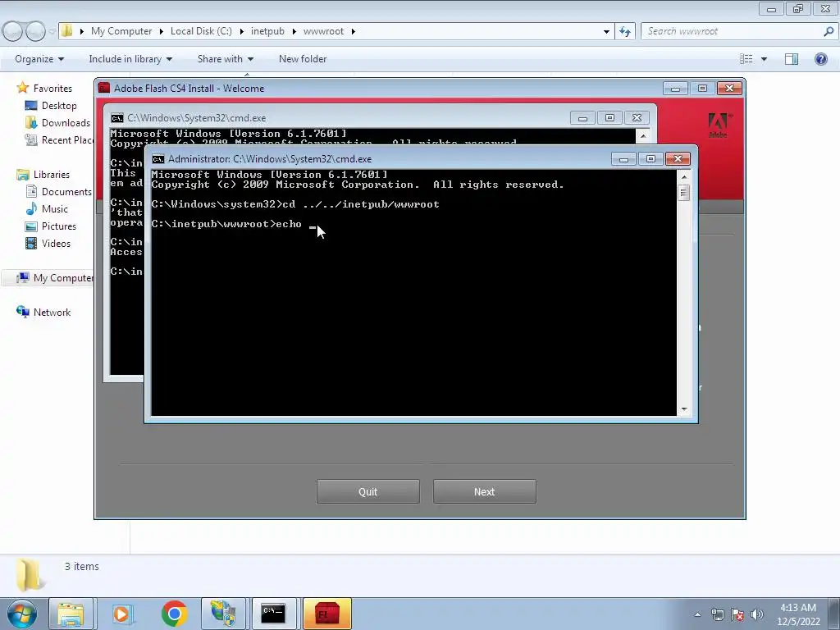This screenshot has width=840, height=630.
Task: Open the Action Center flag icon
Action: click(x=737, y=614)
